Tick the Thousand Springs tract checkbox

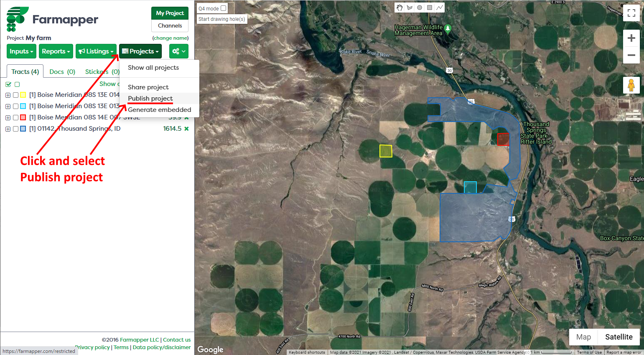coord(15,129)
